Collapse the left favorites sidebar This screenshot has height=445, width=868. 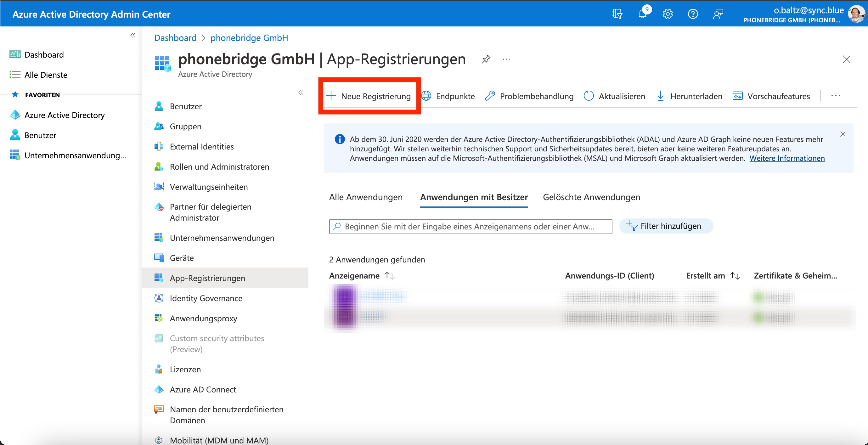point(133,35)
